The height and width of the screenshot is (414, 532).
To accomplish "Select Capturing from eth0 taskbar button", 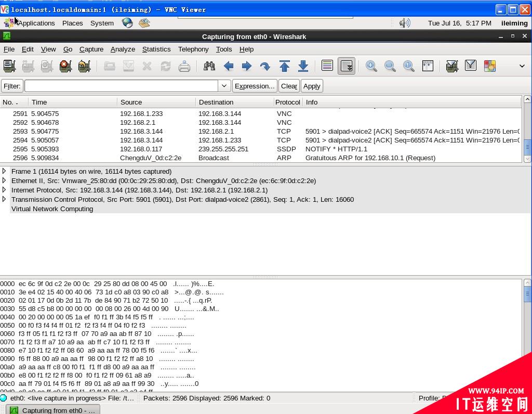I will click(x=54, y=410).
